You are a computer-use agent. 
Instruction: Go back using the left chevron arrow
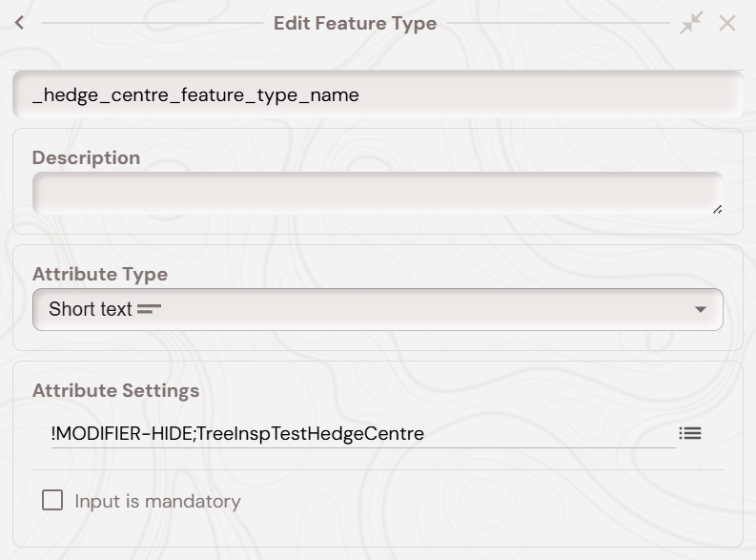(19, 23)
